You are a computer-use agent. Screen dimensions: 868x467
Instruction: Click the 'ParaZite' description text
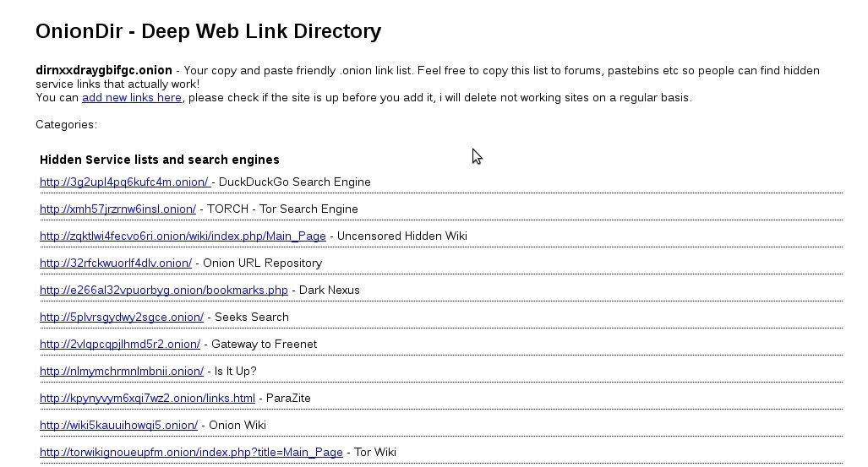point(288,399)
